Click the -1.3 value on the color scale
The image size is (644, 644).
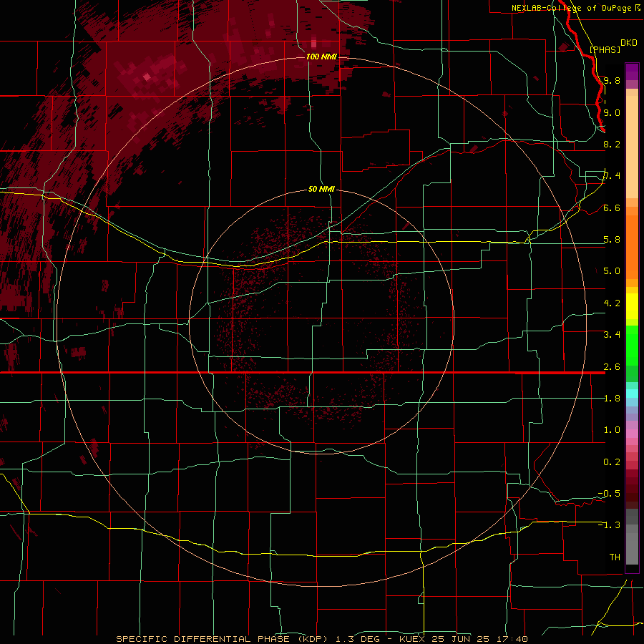point(609,525)
